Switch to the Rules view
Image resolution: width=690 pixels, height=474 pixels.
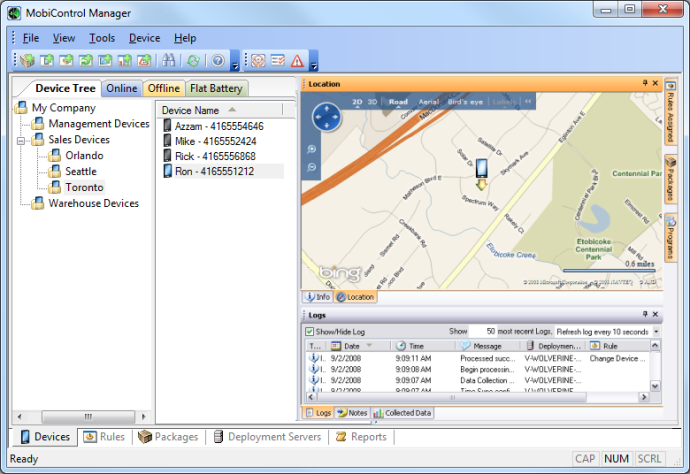click(x=105, y=437)
